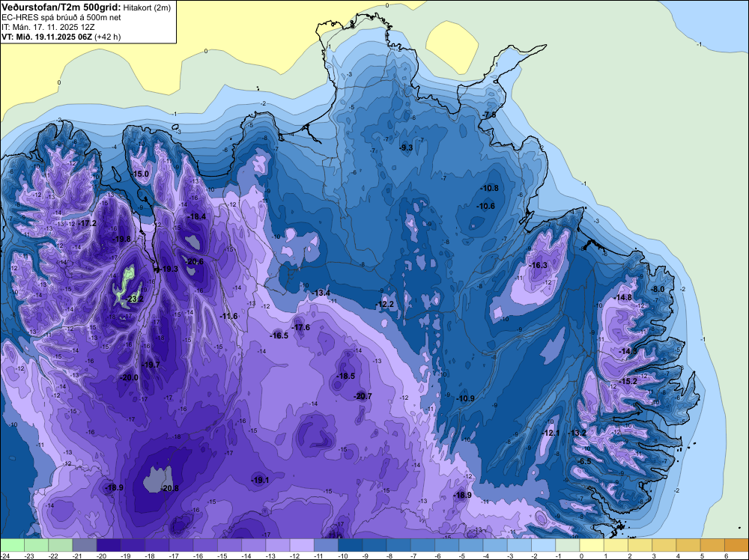Select the '-11.6' temperature label

[228, 316]
